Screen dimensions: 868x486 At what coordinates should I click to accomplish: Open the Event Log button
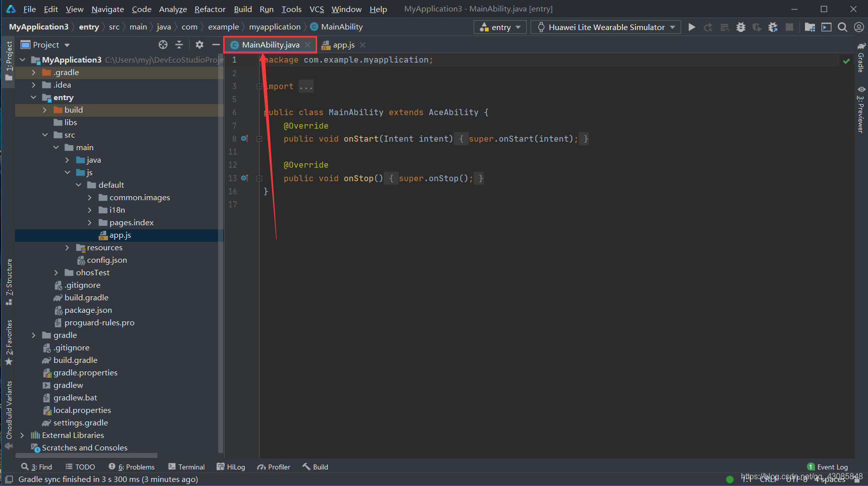(x=827, y=467)
